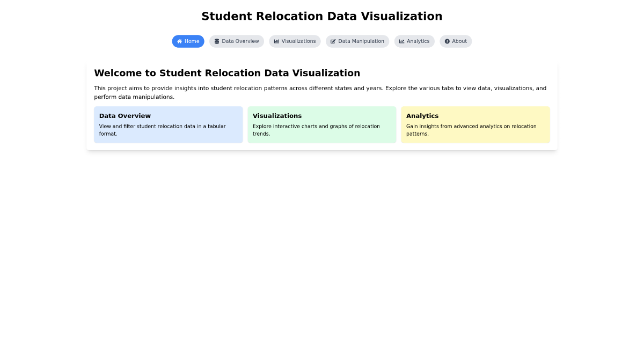Click the house icon in Home tab
The height and width of the screenshot is (338, 644).
pyautogui.click(x=179, y=41)
